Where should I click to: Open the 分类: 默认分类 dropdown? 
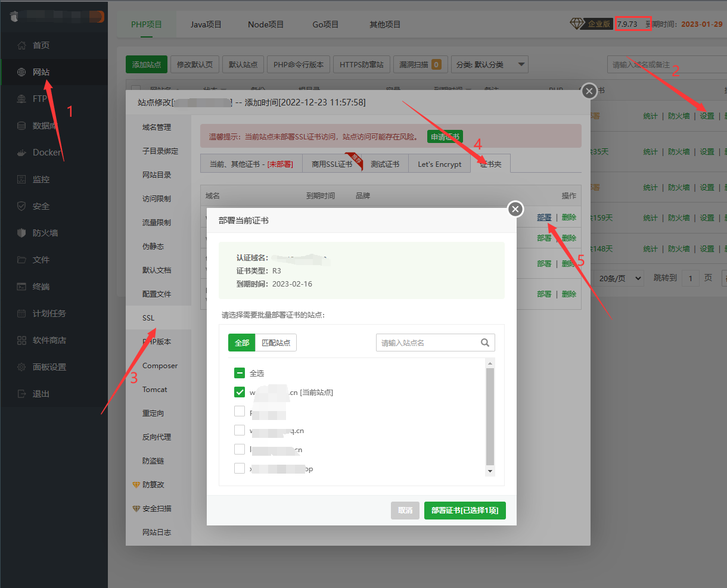[x=490, y=64]
